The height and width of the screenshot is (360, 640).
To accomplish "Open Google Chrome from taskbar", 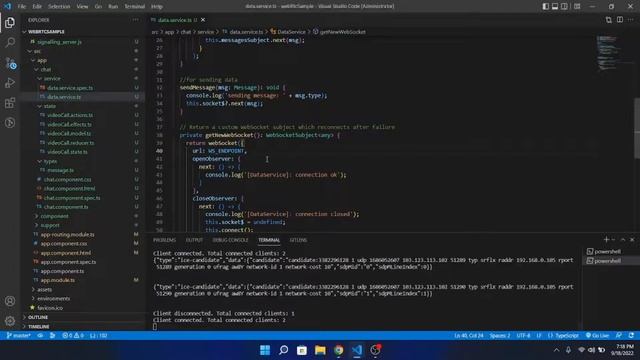I will click(x=338, y=350).
